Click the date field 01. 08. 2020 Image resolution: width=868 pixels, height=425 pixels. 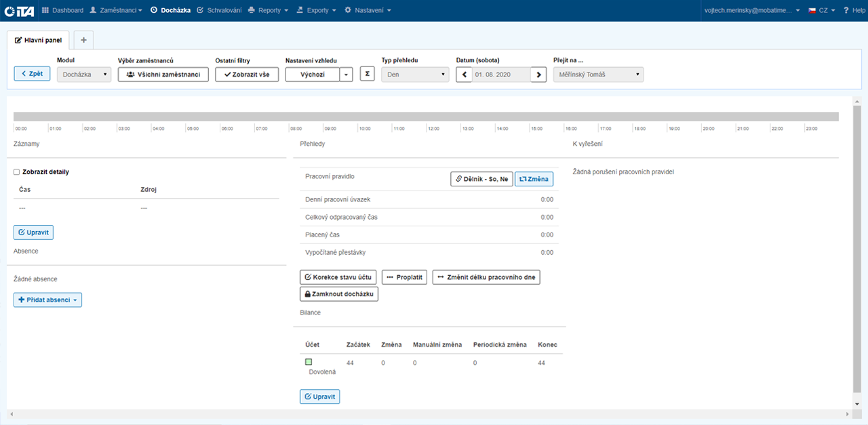(501, 75)
